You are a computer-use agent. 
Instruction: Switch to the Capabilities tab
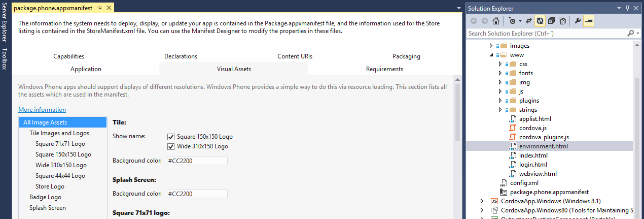pyautogui.click(x=69, y=56)
